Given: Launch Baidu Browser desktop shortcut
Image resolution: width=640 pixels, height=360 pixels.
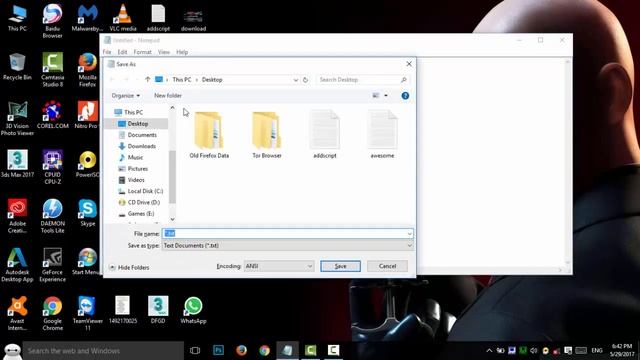Looking at the screenshot, I should [52, 21].
